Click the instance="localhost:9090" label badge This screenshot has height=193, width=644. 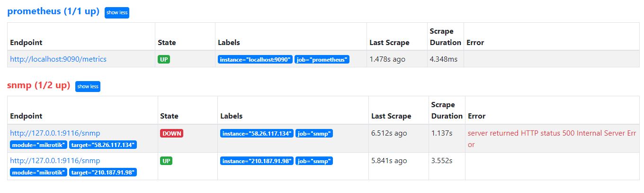(x=255, y=60)
